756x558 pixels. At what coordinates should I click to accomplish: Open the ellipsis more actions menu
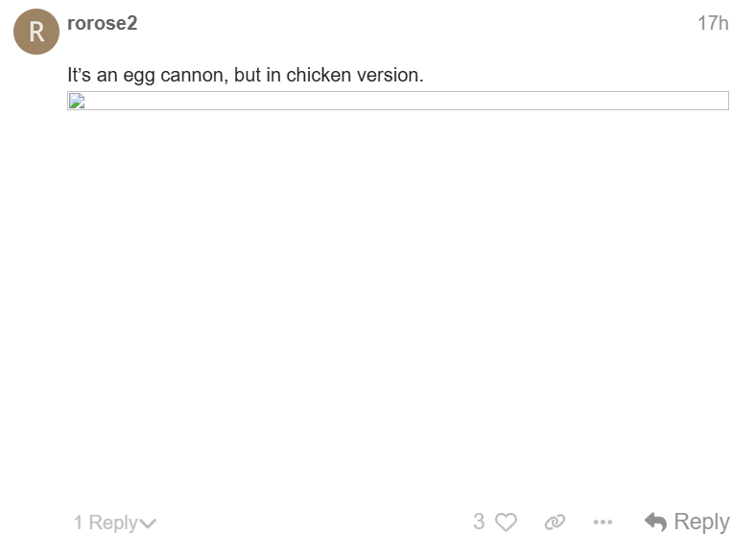click(602, 523)
